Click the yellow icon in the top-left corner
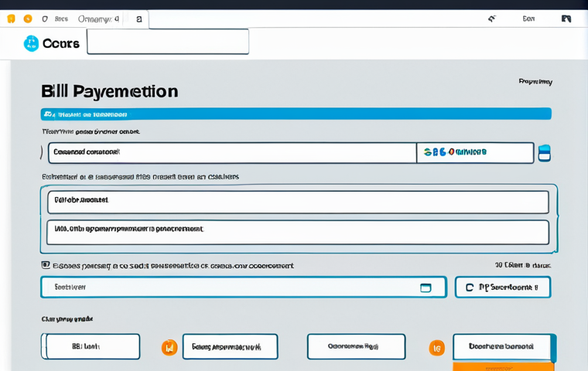This screenshot has width=588, height=371. coord(11,19)
